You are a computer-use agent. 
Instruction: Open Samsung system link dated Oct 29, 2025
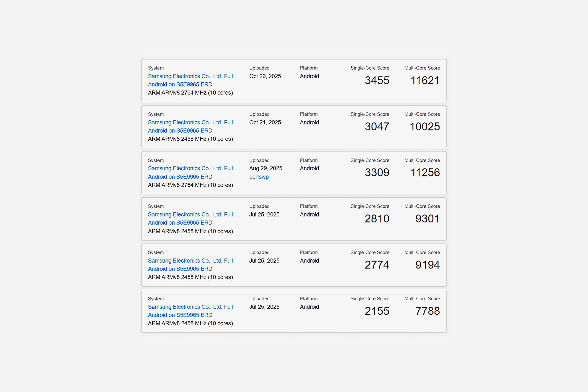190,80
